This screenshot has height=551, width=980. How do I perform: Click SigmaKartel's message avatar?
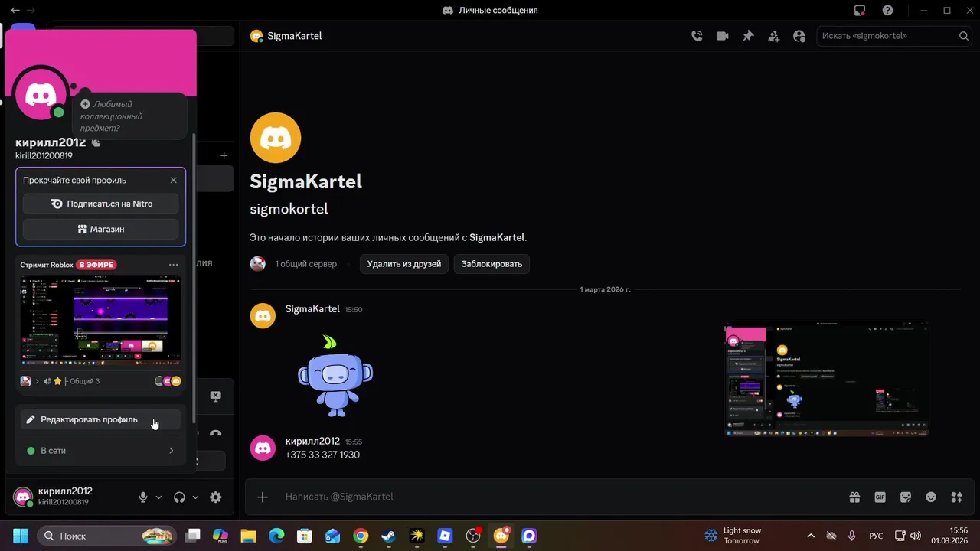[263, 315]
